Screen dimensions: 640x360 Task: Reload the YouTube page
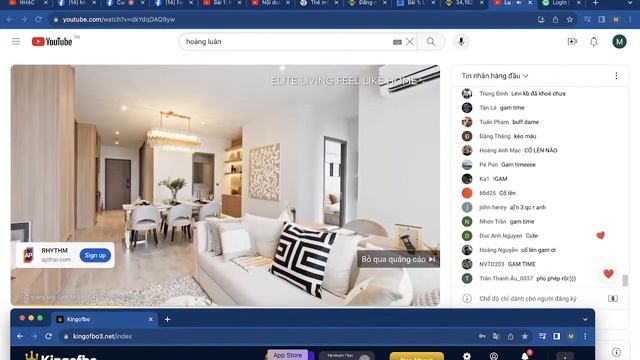[38, 19]
